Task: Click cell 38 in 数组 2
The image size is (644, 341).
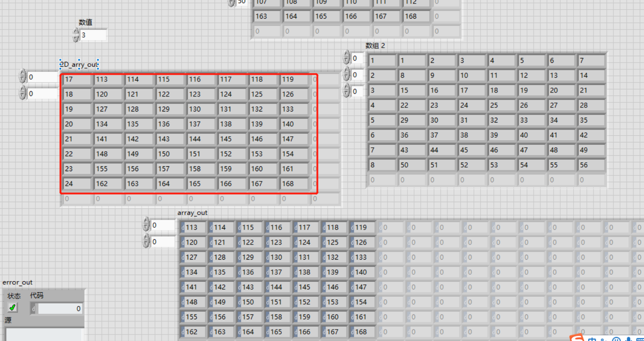Action: (472, 135)
